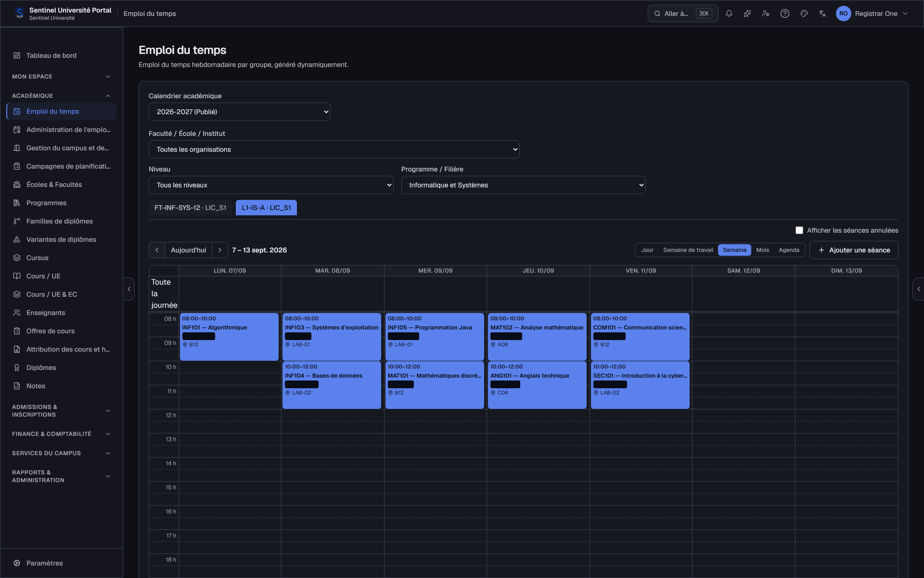
Task: Open the INF104 — Bases de données session
Action: tap(331, 385)
